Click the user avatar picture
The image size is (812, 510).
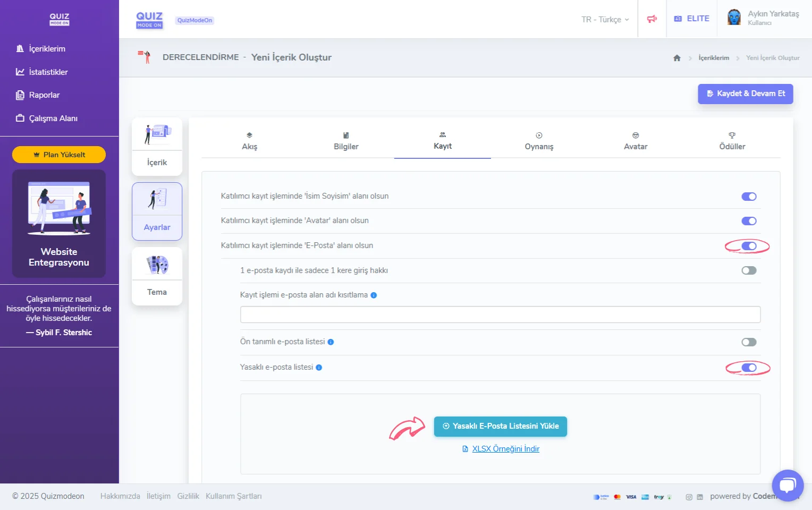click(734, 18)
